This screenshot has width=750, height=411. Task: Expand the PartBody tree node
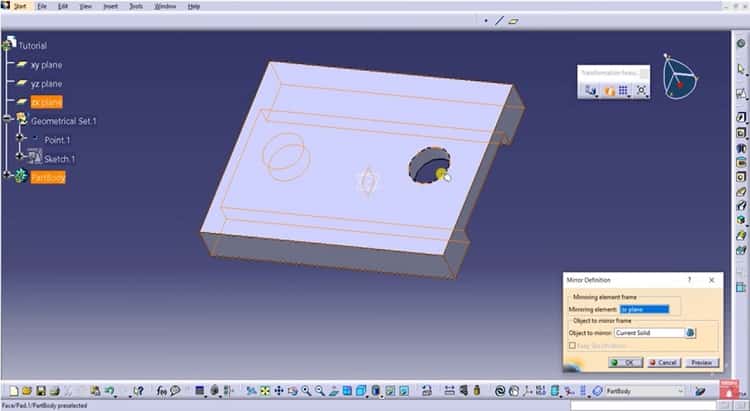pyautogui.click(x=6, y=177)
